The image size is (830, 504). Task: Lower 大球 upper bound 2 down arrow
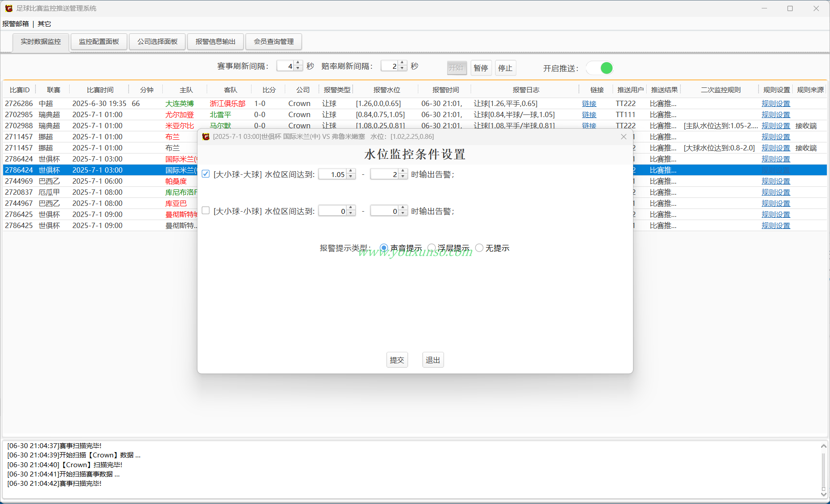tap(403, 177)
